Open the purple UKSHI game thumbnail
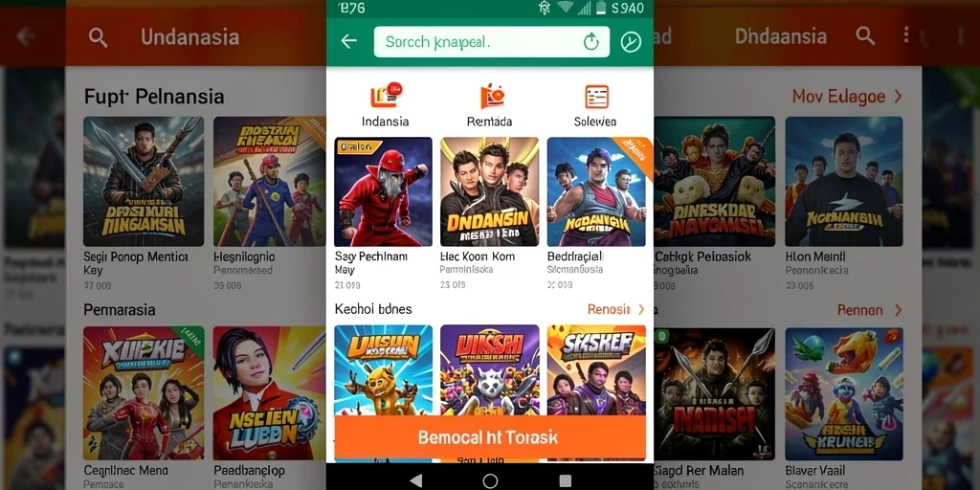 pyautogui.click(x=489, y=370)
